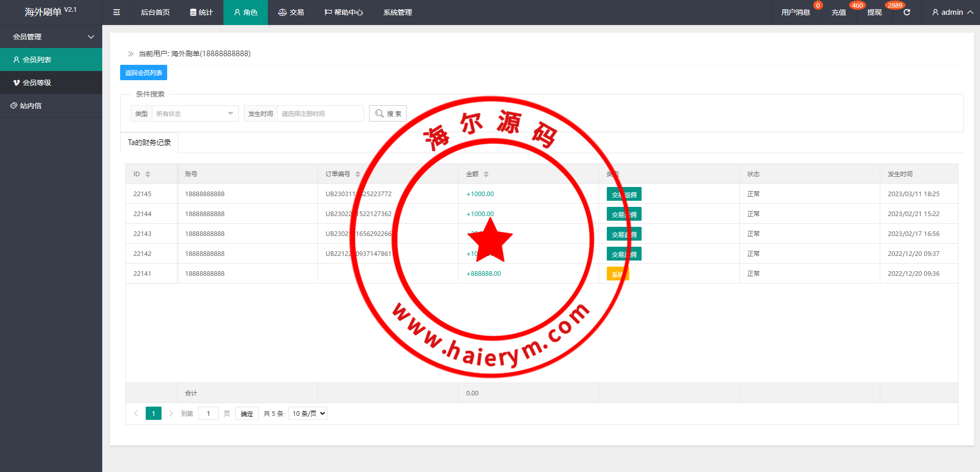The image size is (980, 472).
Task: Click the 海外刷单 V2.1 logo title
Action: coord(51,11)
